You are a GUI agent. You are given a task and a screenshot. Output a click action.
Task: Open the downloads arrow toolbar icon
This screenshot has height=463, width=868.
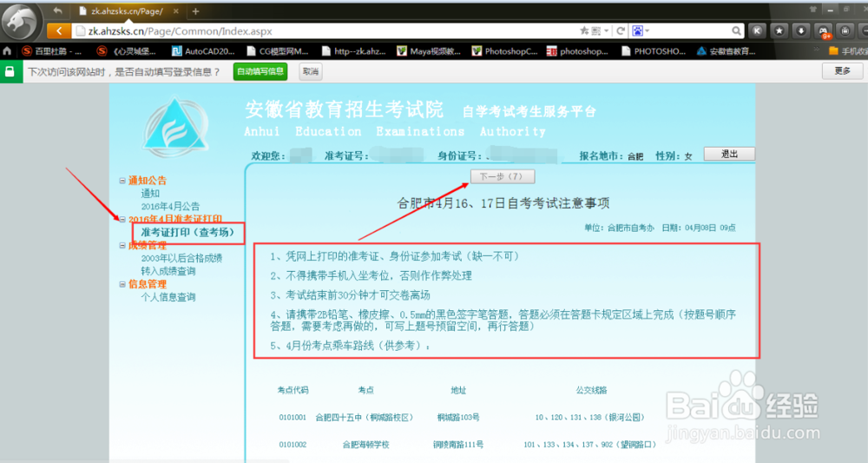click(801, 31)
